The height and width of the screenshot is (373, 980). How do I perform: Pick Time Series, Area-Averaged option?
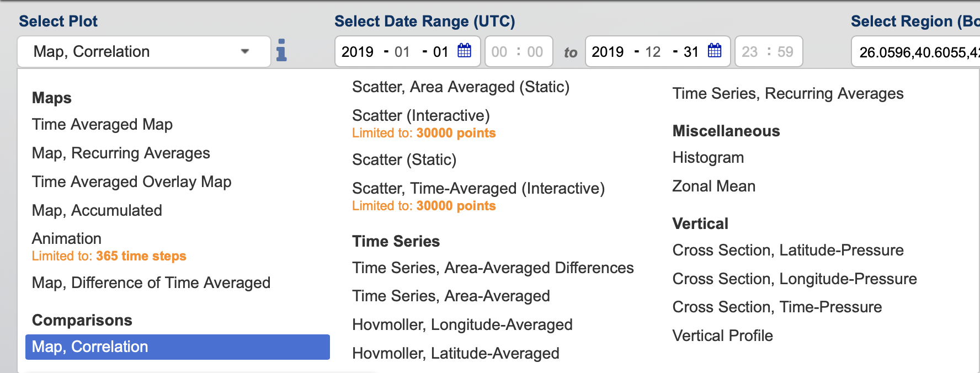[x=451, y=296]
